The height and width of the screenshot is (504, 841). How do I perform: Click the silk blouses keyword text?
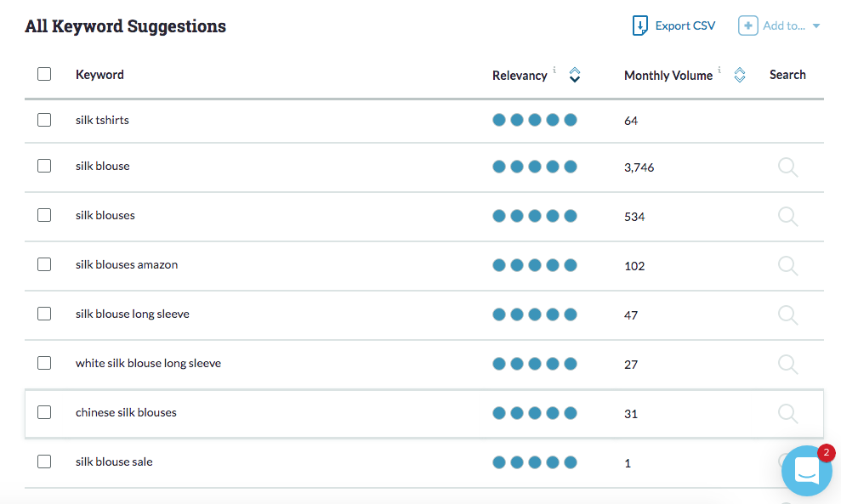click(x=105, y=215)
